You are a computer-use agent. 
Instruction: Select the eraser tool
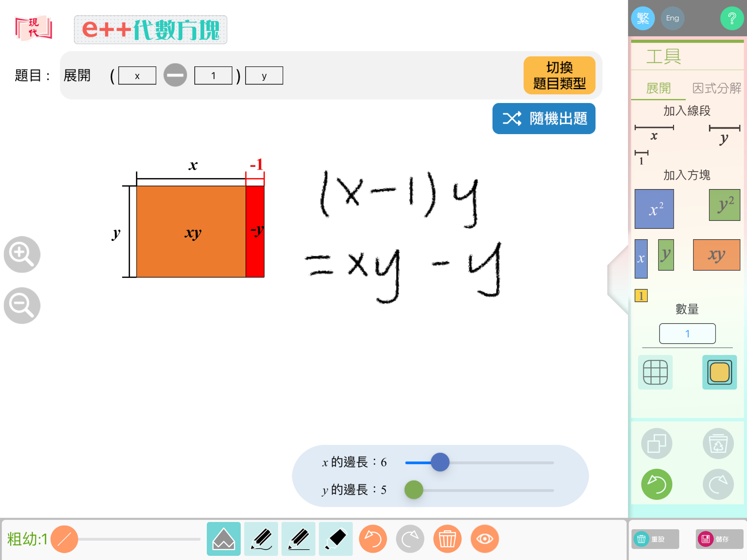336,539
